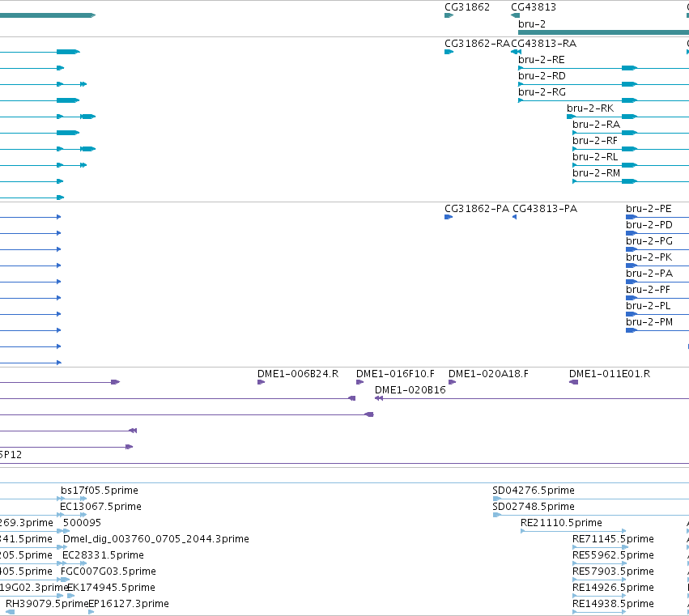Click transcript bru-2-RG label
Viewport: 689px width, 616px height.
pyautogui.click(x=542, y=92)
